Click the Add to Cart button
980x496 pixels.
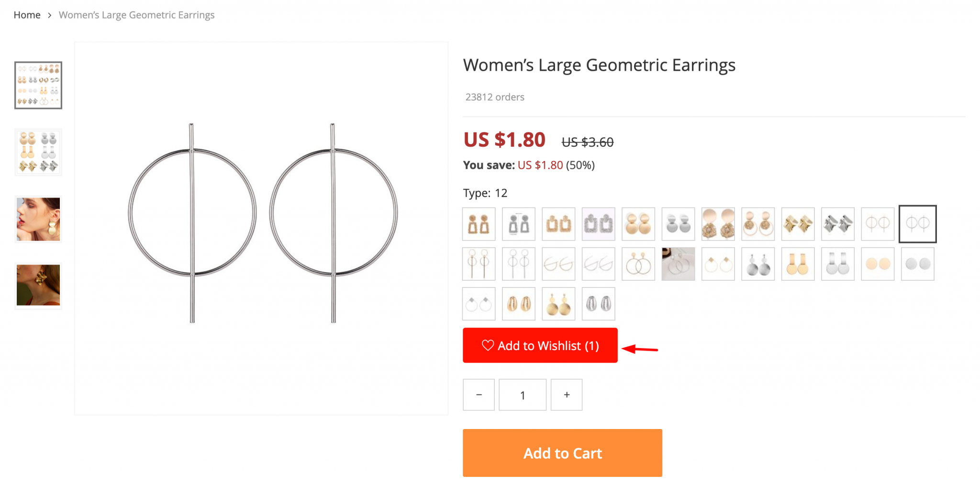click(x=562, y=453)
